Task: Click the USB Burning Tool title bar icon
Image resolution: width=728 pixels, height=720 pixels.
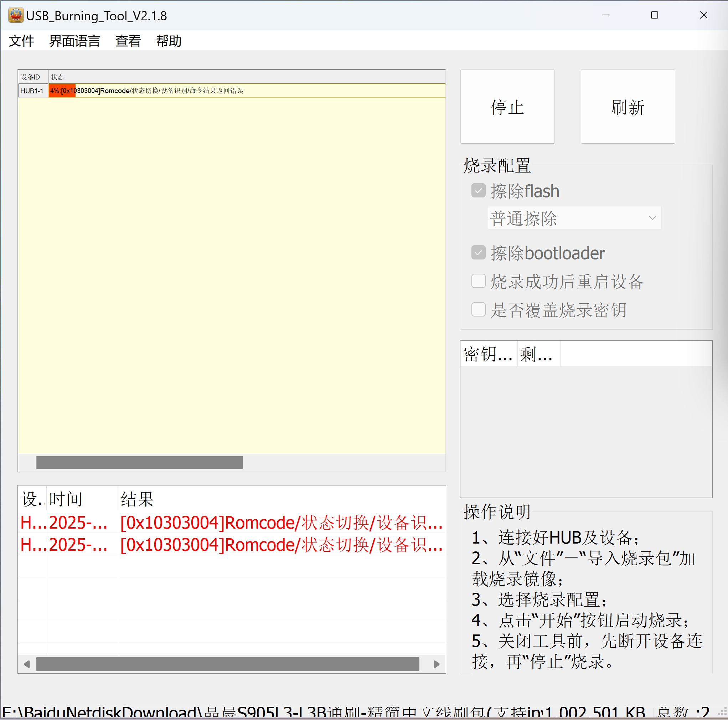Action: pyautogui.click(x=15, y=15)
